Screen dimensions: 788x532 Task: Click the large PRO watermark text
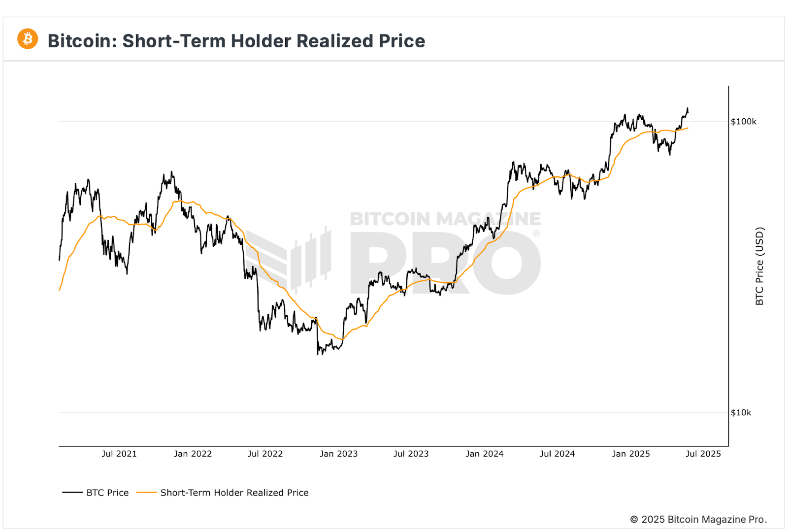pos(445,264)
